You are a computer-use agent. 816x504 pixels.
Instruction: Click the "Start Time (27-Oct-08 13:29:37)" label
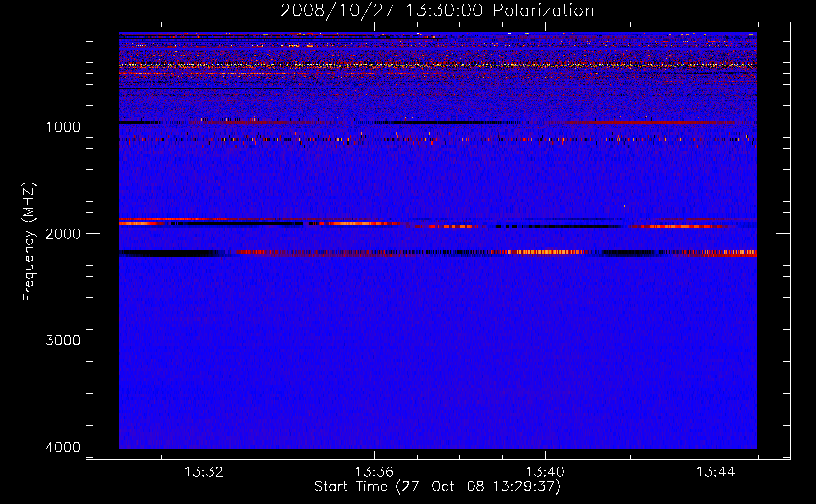pyautogui.click(x=437, y=487)
